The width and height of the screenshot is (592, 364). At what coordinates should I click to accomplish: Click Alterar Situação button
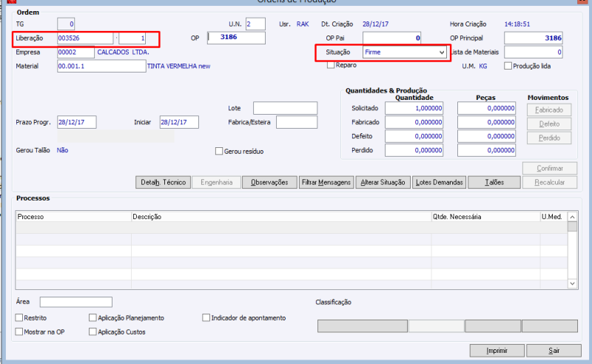click(x=383, y=183)
